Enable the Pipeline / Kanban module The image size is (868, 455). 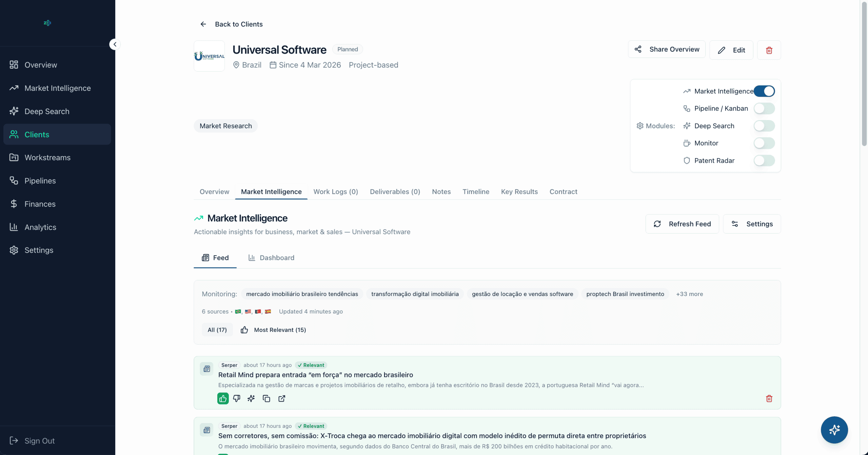tap(764, 108)
